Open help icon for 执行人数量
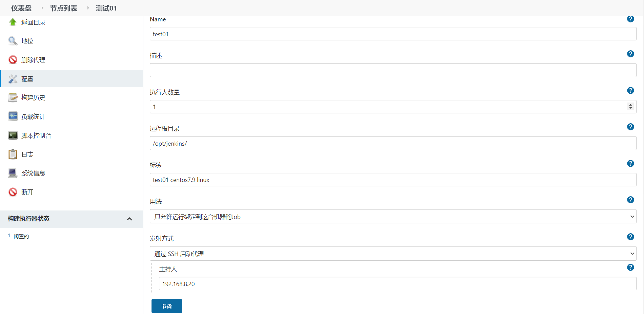Screen dimensions: 644x314 point(630,91)
